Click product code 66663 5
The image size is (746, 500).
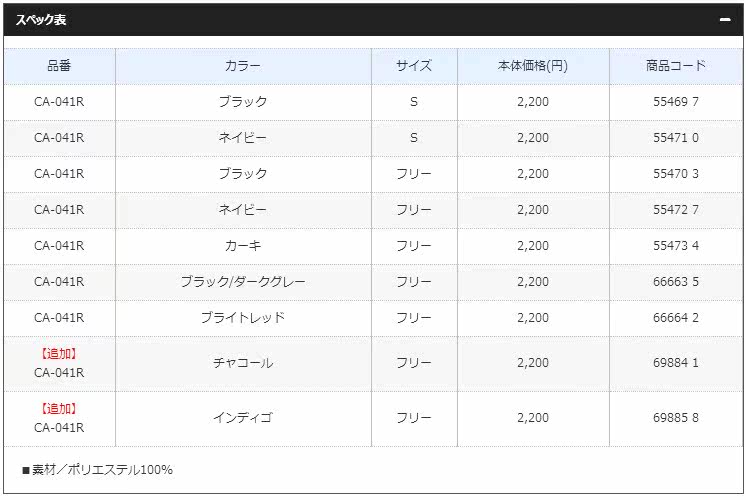(x=676, y=282)
